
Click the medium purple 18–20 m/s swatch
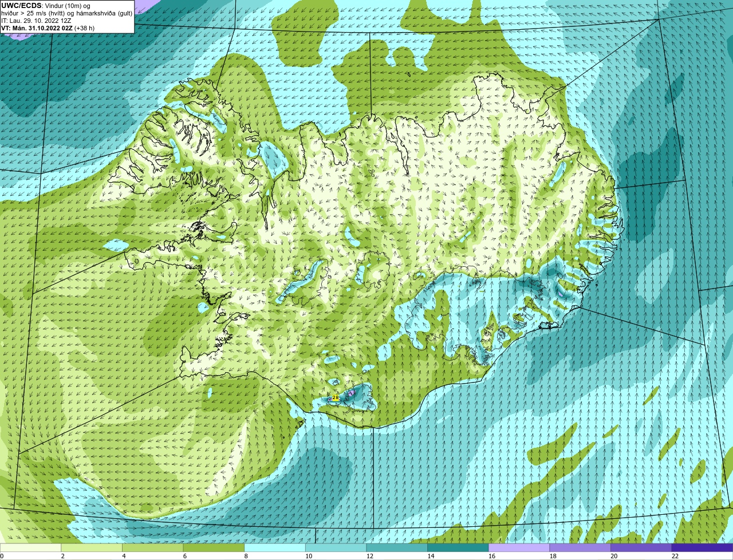[580, 547]
